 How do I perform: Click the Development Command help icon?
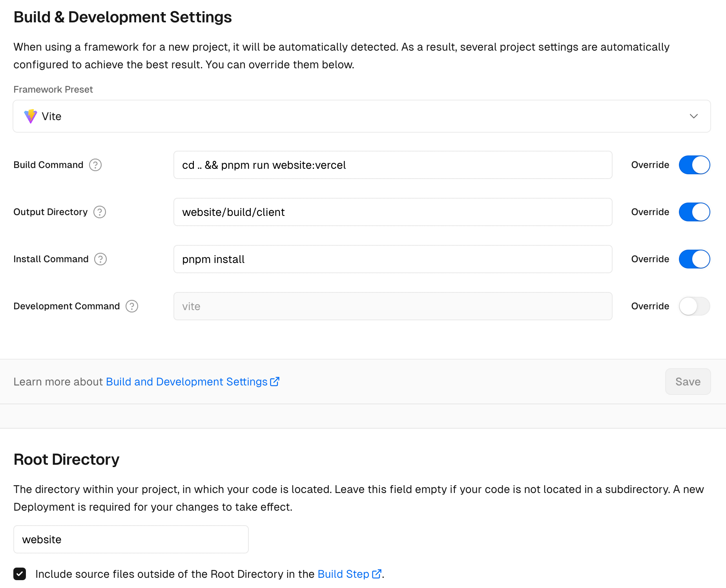pos(132,306)
